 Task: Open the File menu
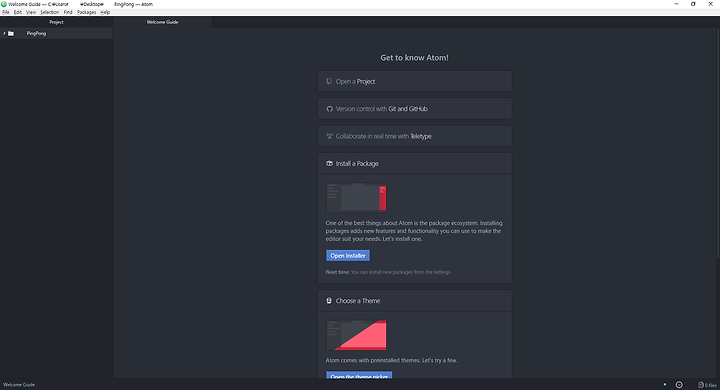6,12
